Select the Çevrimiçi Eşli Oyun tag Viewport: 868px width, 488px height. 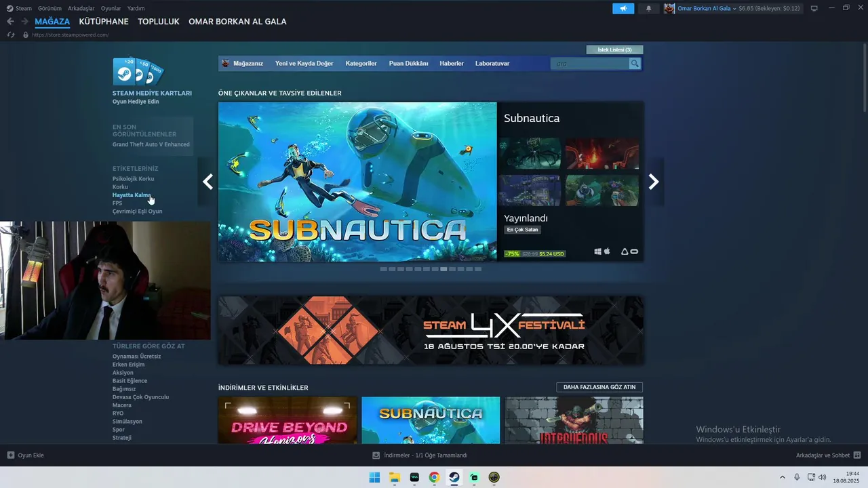coord(138,211)
